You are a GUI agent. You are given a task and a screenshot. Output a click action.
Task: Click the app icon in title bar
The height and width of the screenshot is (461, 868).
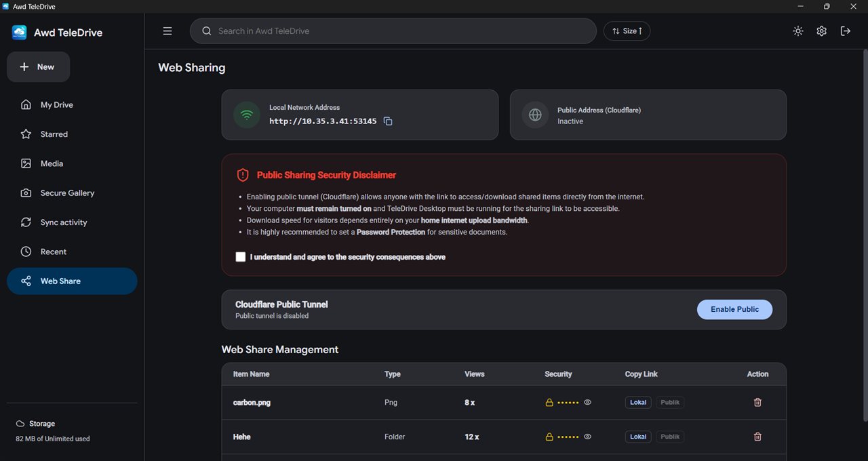(x=6, y=6)
